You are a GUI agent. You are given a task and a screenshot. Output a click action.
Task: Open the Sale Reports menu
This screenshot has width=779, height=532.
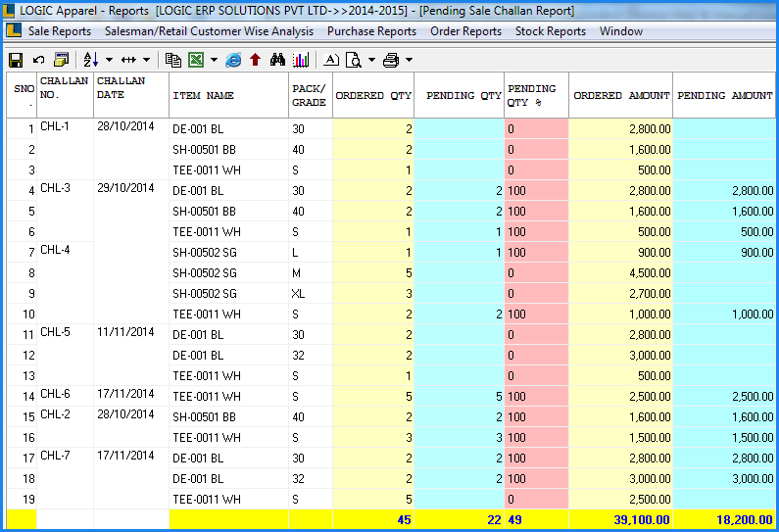coord(60,31)
